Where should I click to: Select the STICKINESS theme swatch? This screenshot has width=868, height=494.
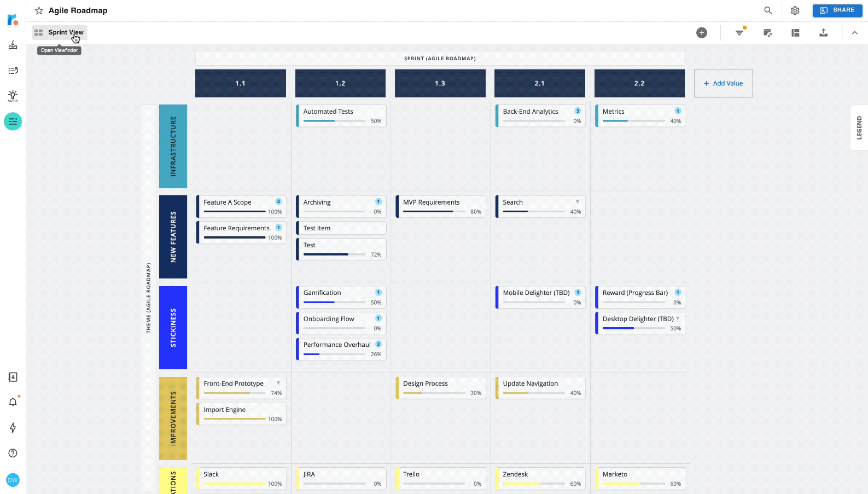pos(173,328)
